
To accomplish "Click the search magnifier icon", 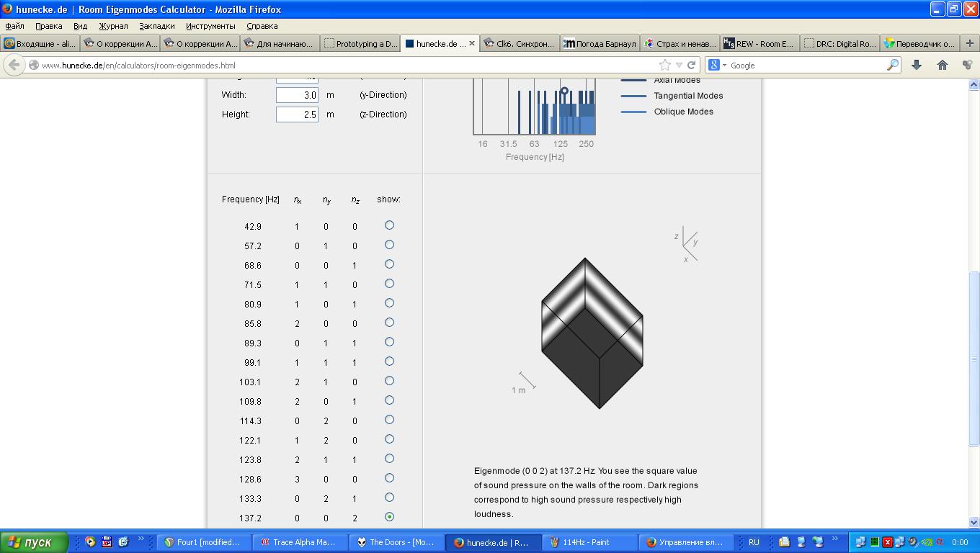I will click(892, 65).
